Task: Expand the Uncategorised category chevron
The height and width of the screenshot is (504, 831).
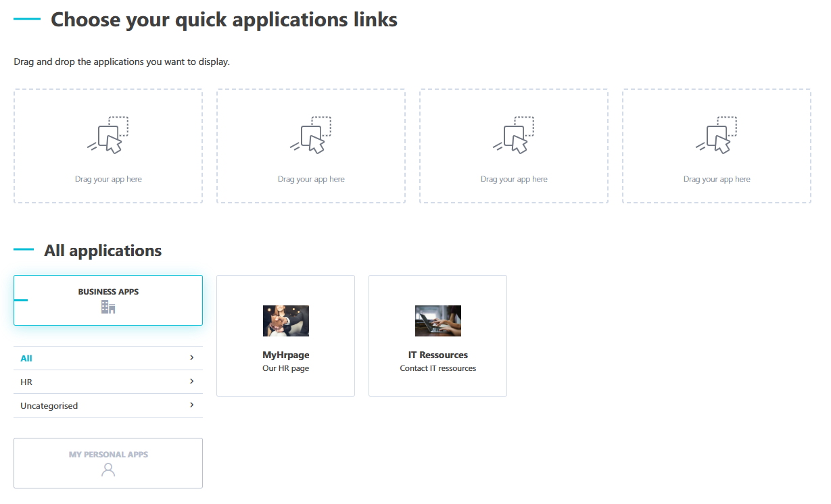Action: [x=192, y=405]
